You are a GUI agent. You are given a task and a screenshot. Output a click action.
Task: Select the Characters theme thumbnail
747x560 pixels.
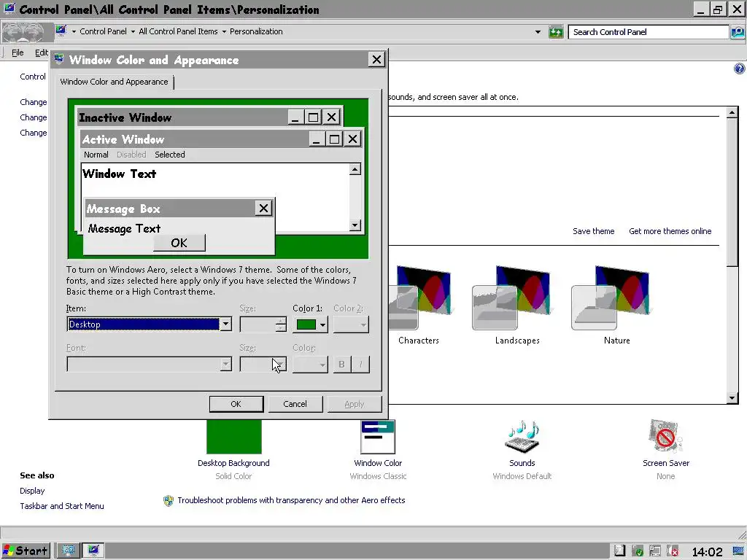419,298
